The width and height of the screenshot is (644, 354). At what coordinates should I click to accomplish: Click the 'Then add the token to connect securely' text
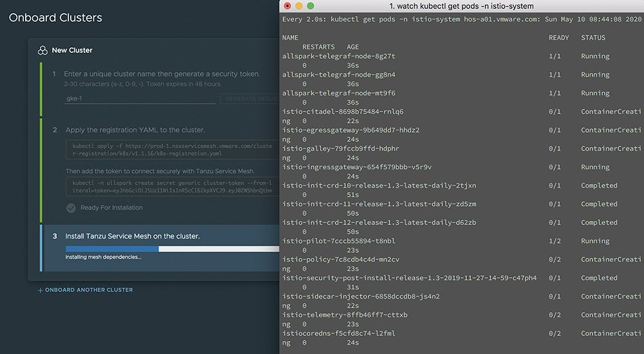click(160, 171)
